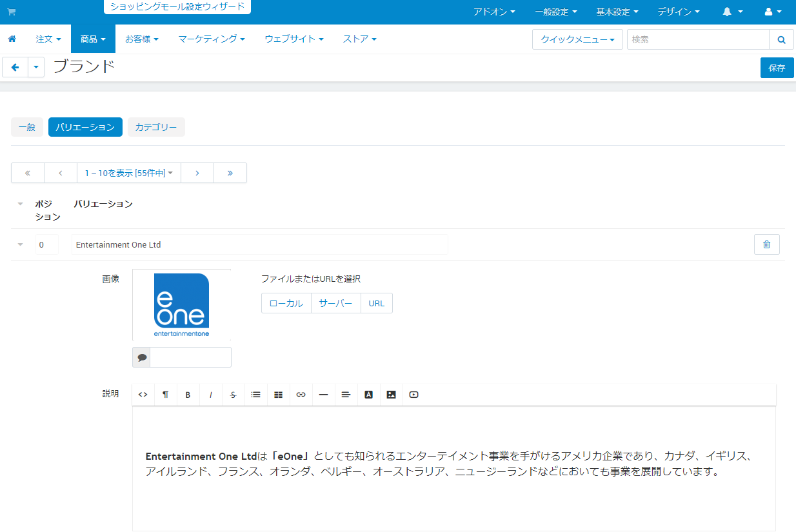Viewport: 796px width, 532px height.
Task: Open the 一般設定 menu
Action: point(555,12)
